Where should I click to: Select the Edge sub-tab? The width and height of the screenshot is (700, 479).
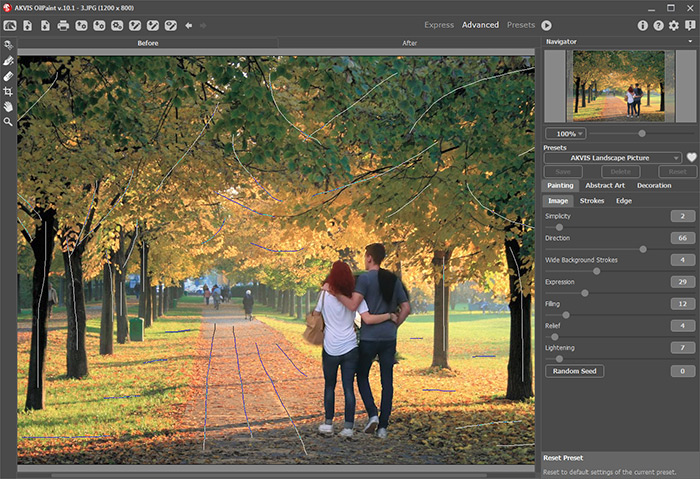(624, 201)
